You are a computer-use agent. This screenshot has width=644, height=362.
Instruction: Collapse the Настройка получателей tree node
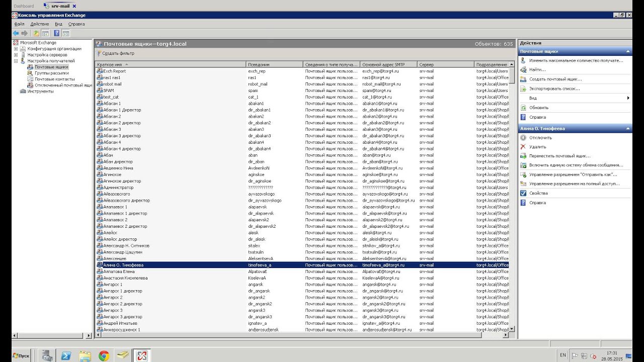[16, 61]
